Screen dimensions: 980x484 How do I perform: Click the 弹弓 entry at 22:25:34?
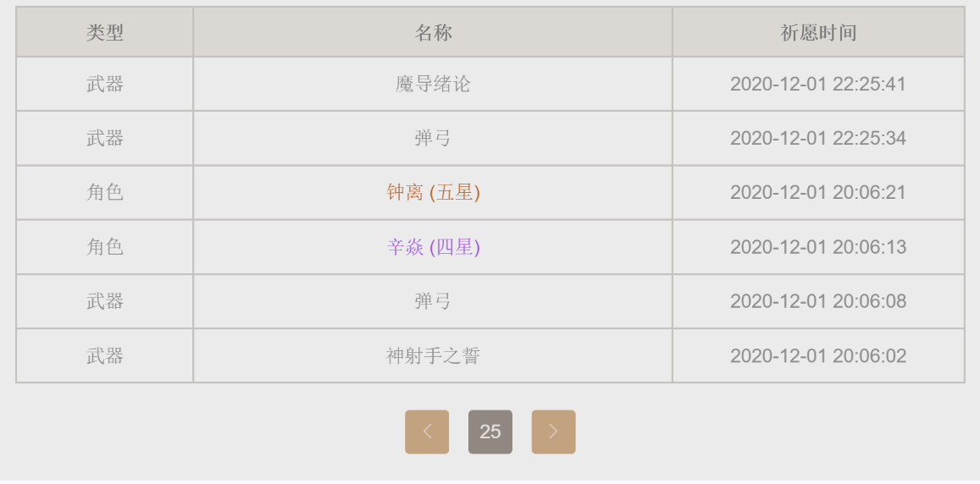click(433, 138)
